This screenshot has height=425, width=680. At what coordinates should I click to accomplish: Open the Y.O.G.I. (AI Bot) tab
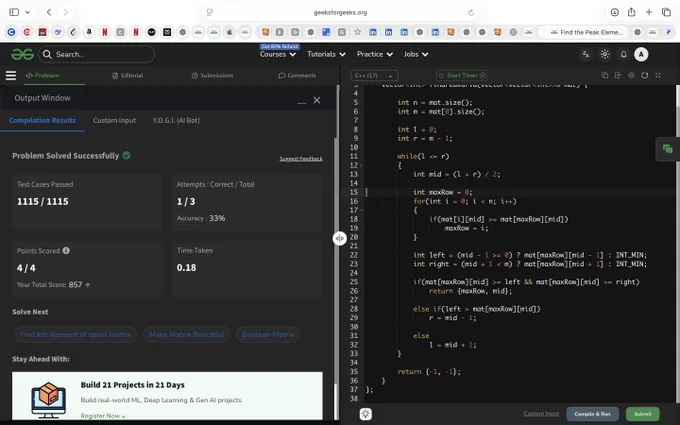coord(176,121)
